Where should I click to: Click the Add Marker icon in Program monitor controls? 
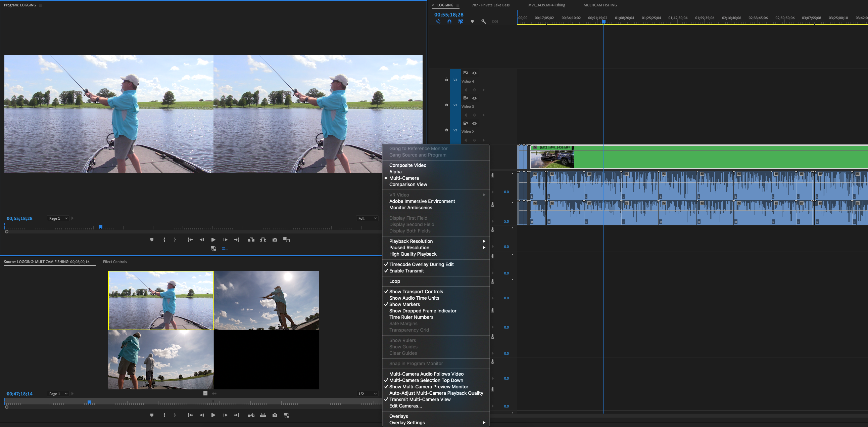pos(152,240)
